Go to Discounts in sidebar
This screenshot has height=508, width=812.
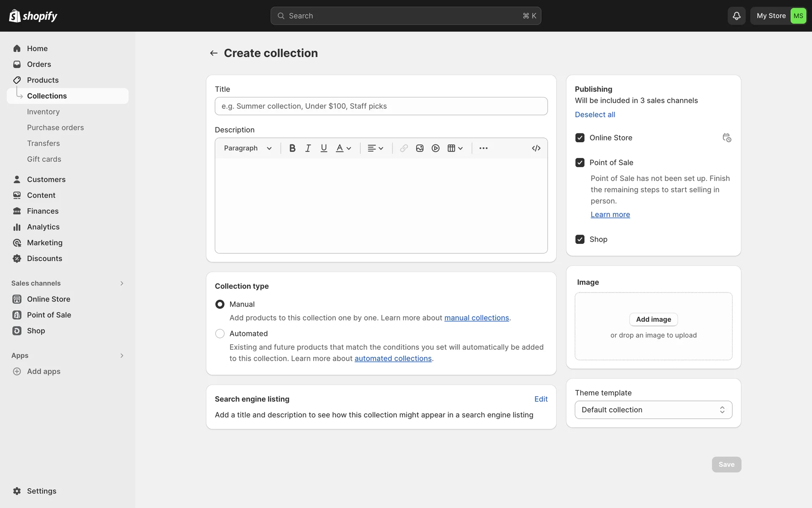pos(44,259)
